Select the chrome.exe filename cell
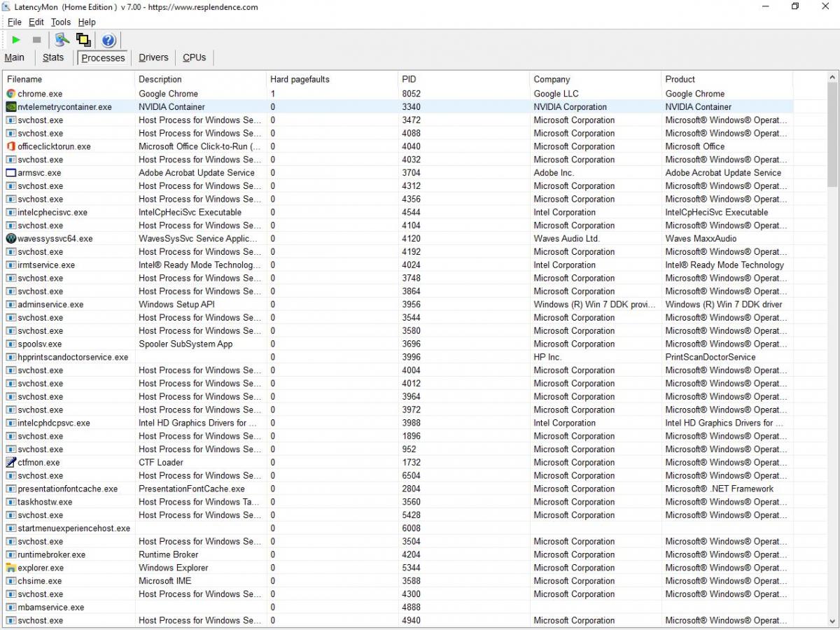Image resolution: width=840 pixels, height=630 pixels. click(40, 94)
